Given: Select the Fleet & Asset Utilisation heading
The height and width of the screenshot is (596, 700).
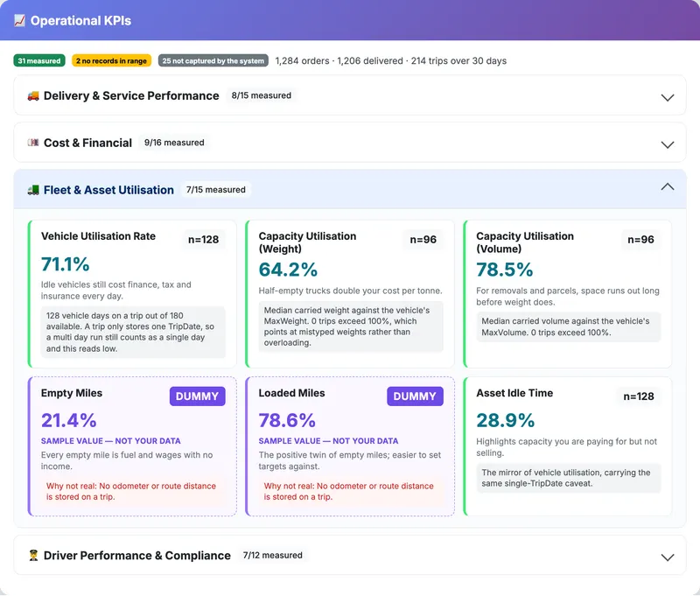Looking at the screenshot, I should coord(108,190).
